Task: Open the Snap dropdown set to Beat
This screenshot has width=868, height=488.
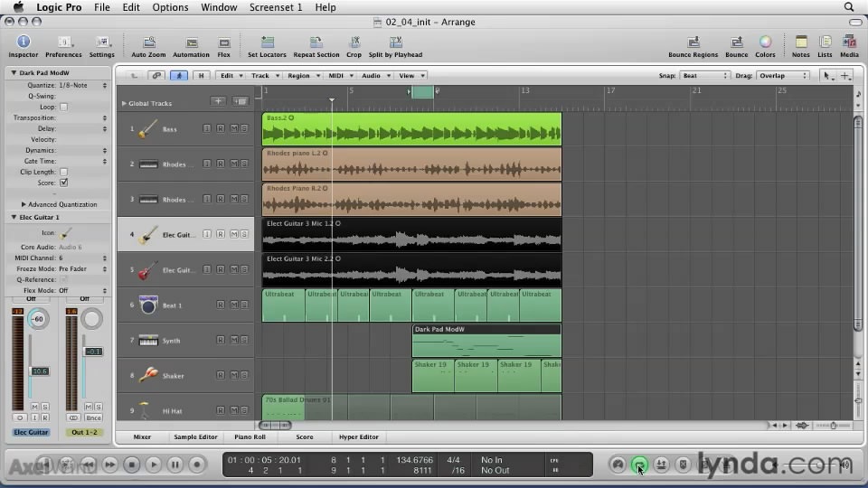Action: (x=705, y=76)
